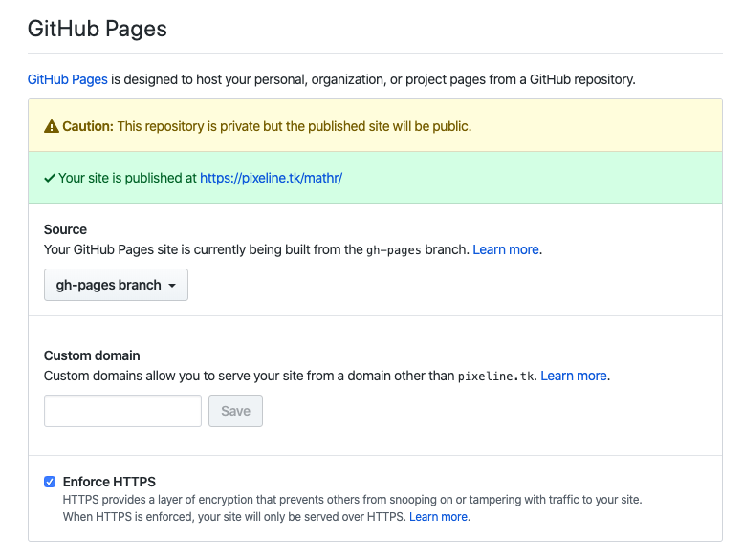Viewport: 743px width, 560px height.
Task: Expand the gh-pages branch source dropdown
Action: [116, 285]
